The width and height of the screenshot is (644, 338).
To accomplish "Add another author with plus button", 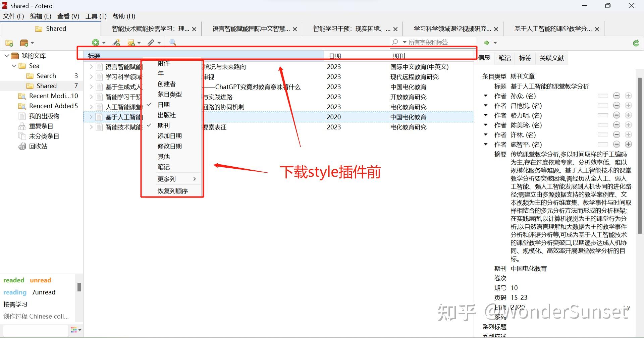I will coord(628,96).
